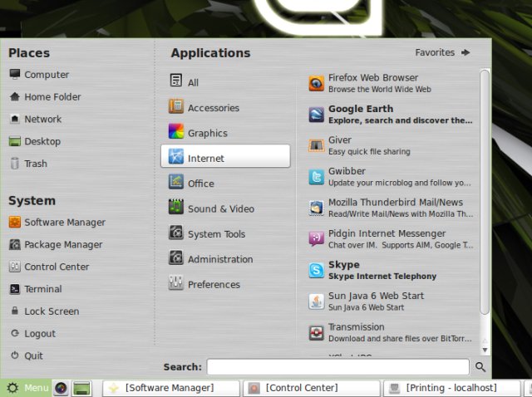Image resolution: width=532 pixels, height=397 pixels.
Task: Click the search magnifier icon
Action: pyautogui.click(x=480, y=367)
